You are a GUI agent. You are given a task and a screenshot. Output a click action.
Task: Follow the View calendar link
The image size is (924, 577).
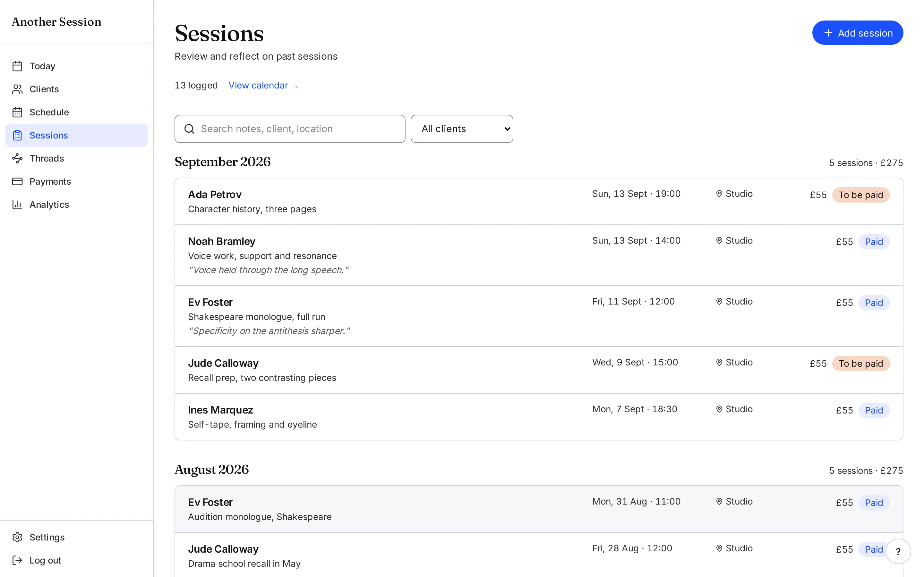263,86
